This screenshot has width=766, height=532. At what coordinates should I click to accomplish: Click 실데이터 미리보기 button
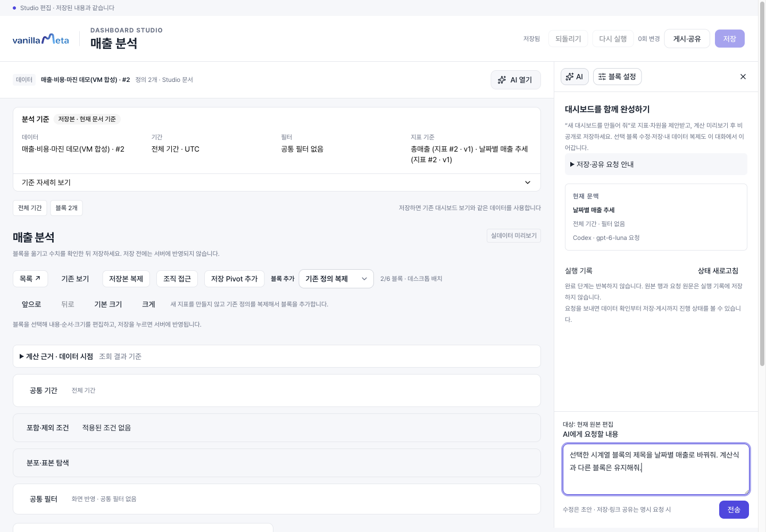(x=514, y=236)
